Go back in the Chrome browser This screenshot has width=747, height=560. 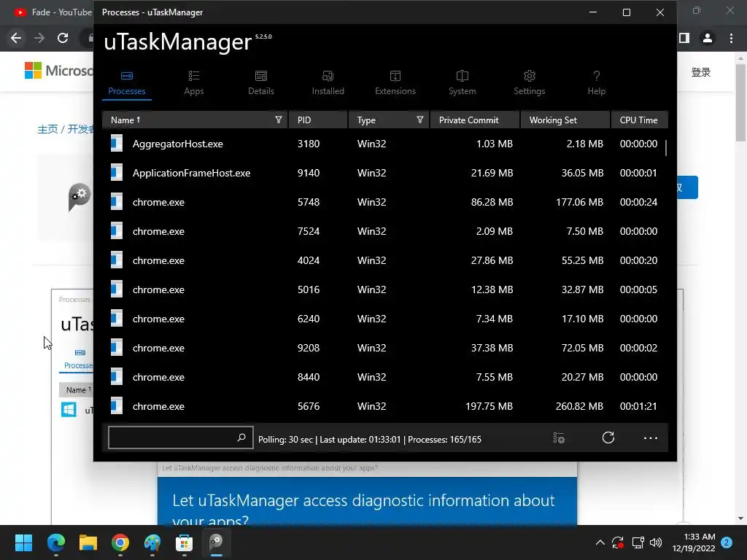[16, 38]
